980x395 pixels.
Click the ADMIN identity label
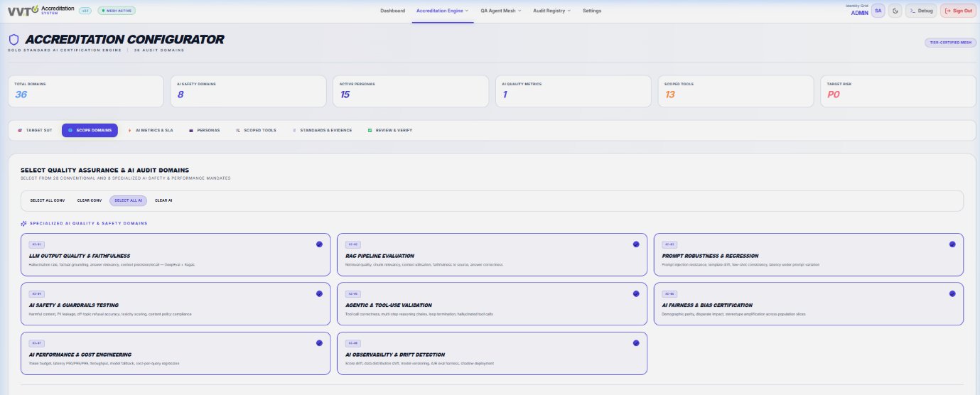pos(859,13)
